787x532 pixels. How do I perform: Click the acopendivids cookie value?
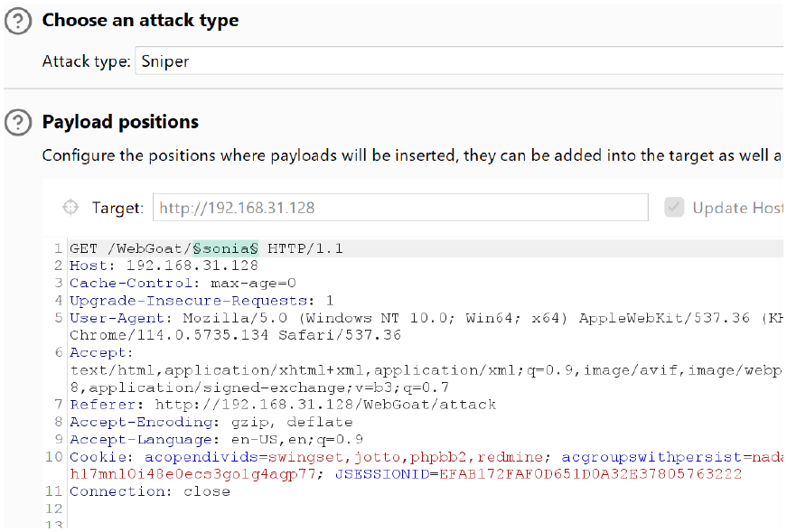click(406, 457)
